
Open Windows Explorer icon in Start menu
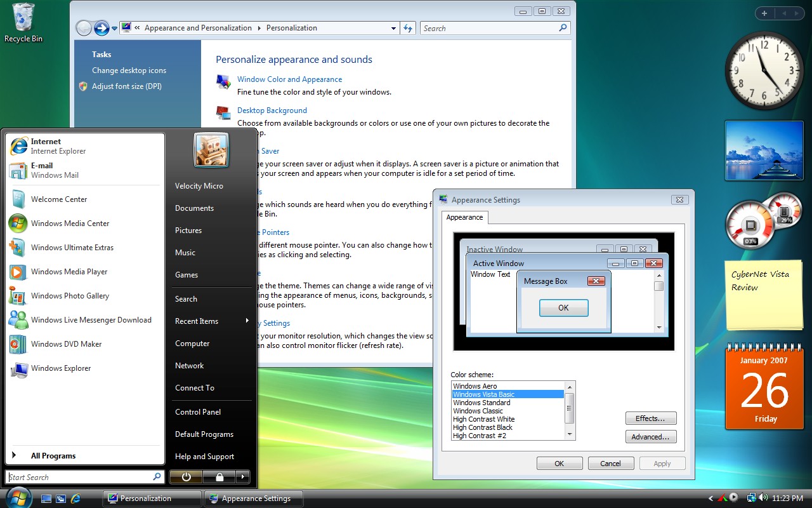pyautogui.click(x=18, y=368)
